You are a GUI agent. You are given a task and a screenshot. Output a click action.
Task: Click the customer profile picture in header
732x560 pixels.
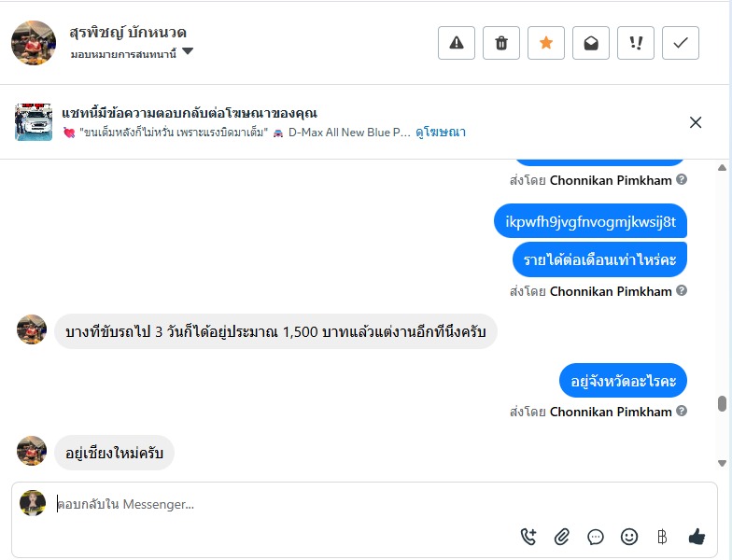[34, 43]
